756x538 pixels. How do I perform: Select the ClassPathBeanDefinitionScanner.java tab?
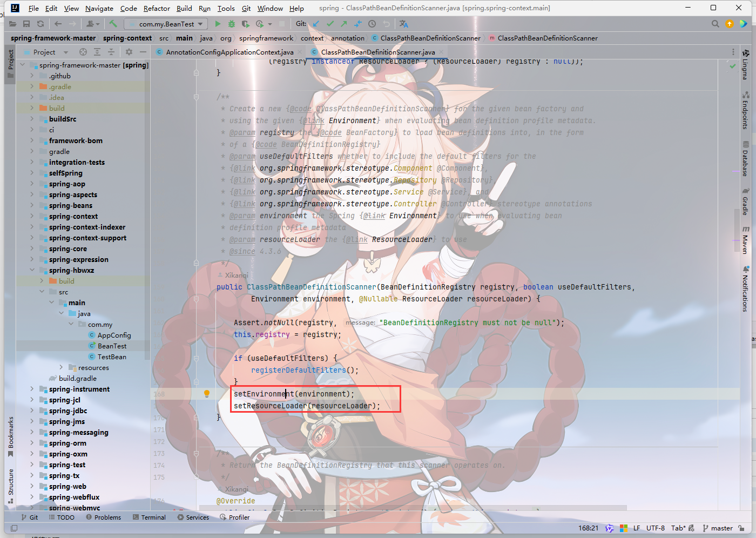377,52
